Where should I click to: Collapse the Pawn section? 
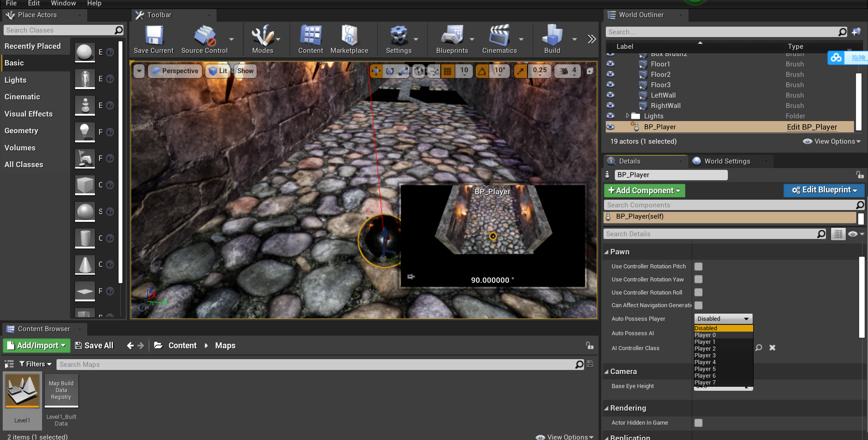tap(606, 252)
